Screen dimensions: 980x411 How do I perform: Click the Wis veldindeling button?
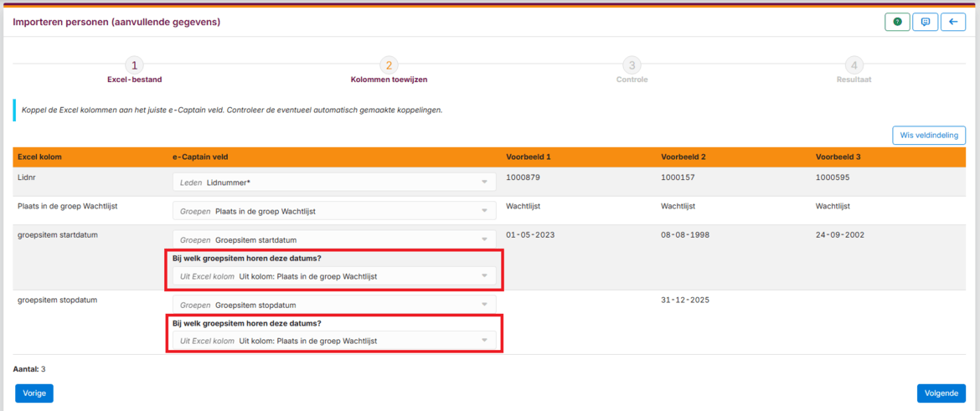pos(928,135)
